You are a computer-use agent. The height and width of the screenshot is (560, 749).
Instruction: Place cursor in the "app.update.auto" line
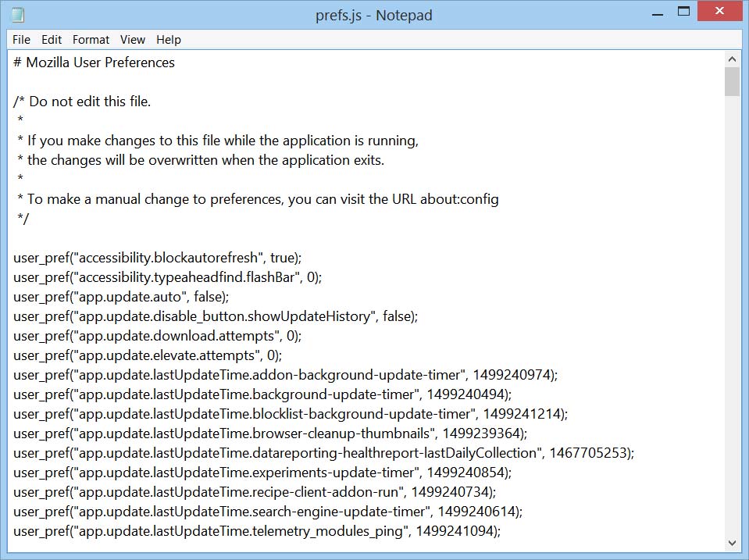[x=120, y=297]
